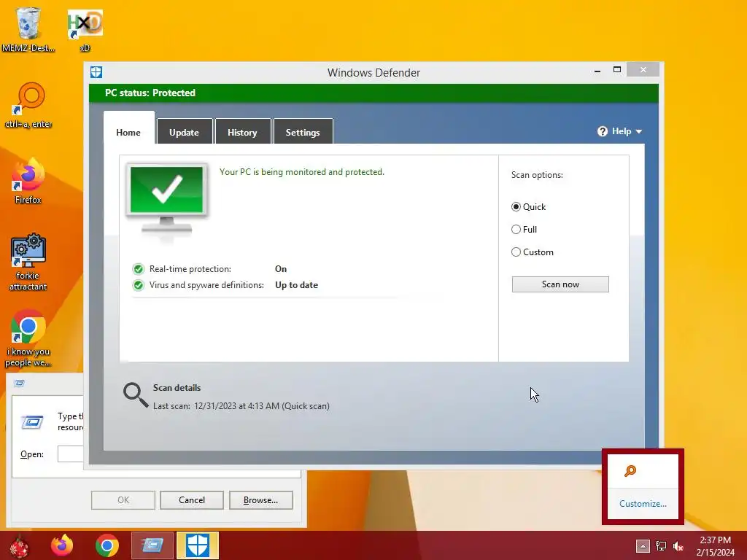Select the Quick scan option
This screenshot has width=747, height=560.
516,206
